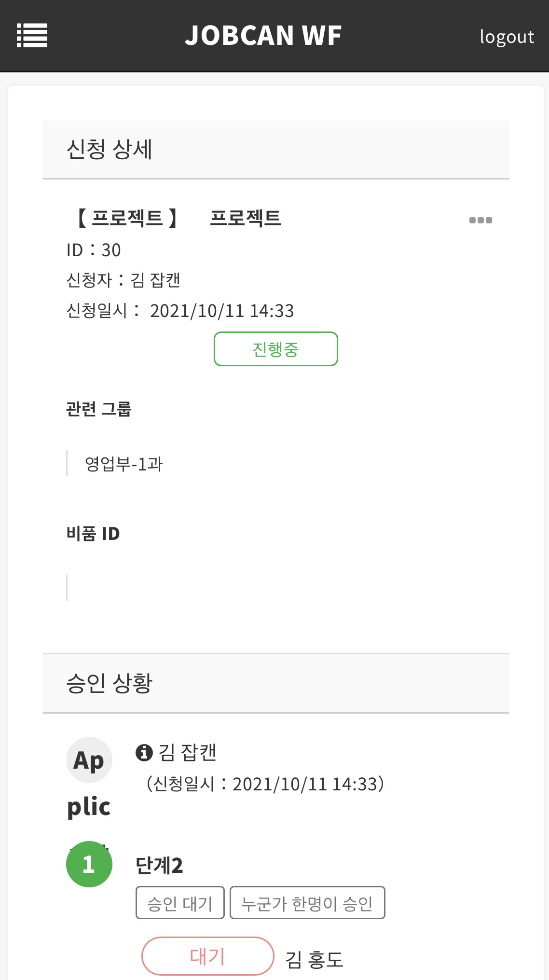Click the info icon beside 김 잡캔

144,752
